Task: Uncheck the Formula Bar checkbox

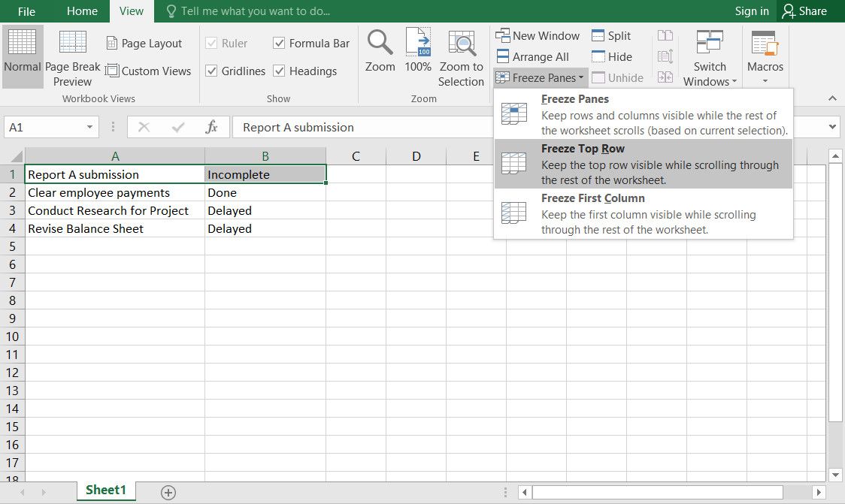Action: pyautogui.click(x=280, y=44)
